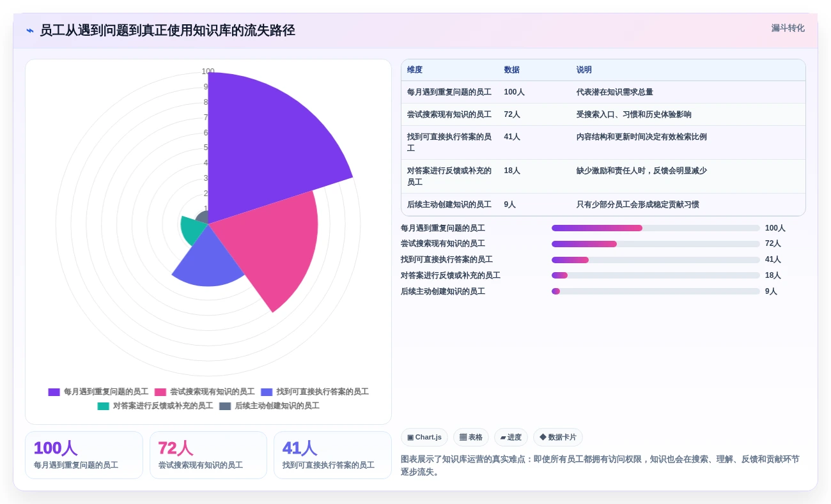Click progress bar for 对答案进行反馈或补充的员工
831x504 pixels.
(656, 275)
